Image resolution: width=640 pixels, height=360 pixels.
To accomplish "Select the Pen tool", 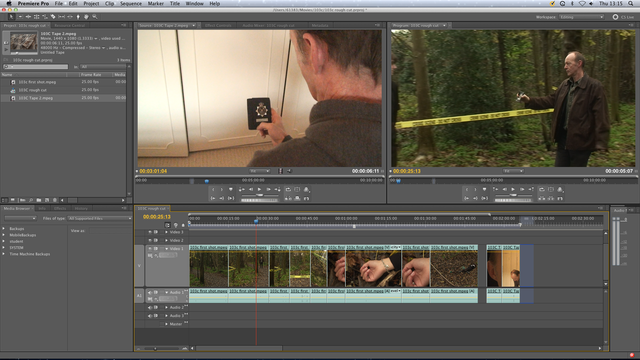I will (78, 17).
